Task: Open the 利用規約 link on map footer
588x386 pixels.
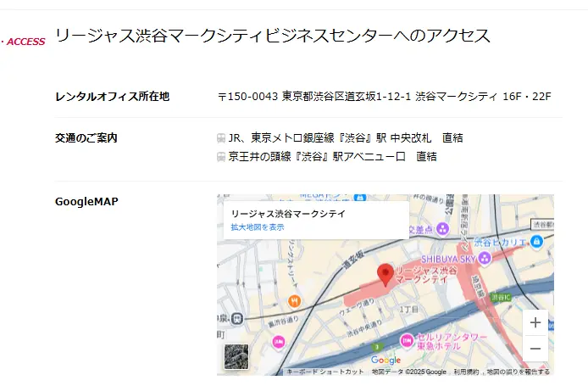Action: tap(466, 372)
